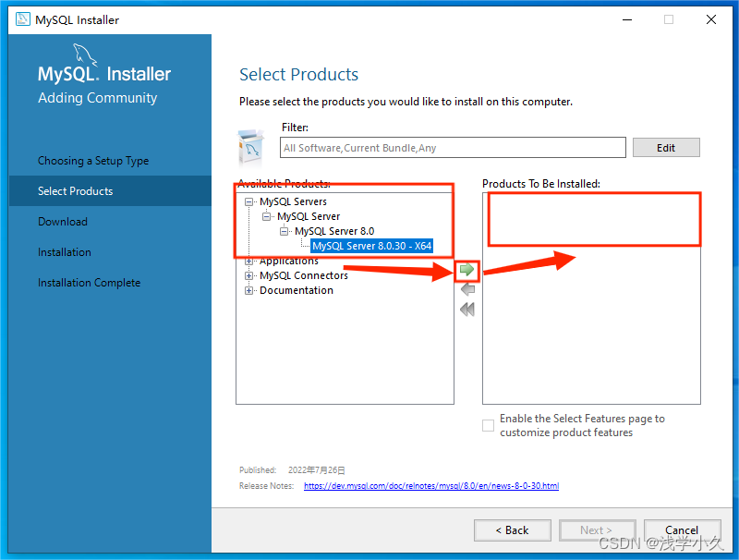
Task: Open the Installation step in sidebar
Action: pyautogui.click(x=65, y=252)
